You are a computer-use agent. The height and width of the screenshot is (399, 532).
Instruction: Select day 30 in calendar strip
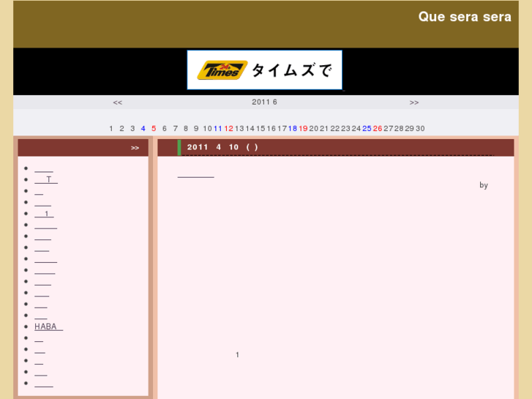(x=420, y=129)
